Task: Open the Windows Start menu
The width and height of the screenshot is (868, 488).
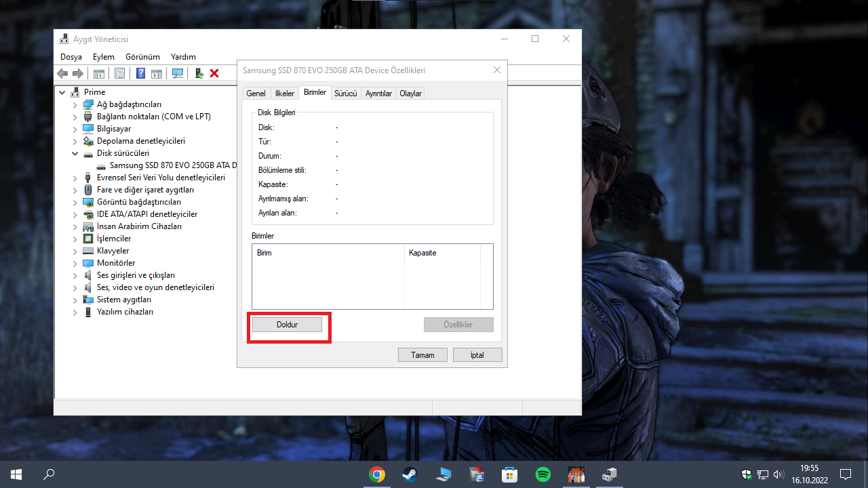Action: 16,474
